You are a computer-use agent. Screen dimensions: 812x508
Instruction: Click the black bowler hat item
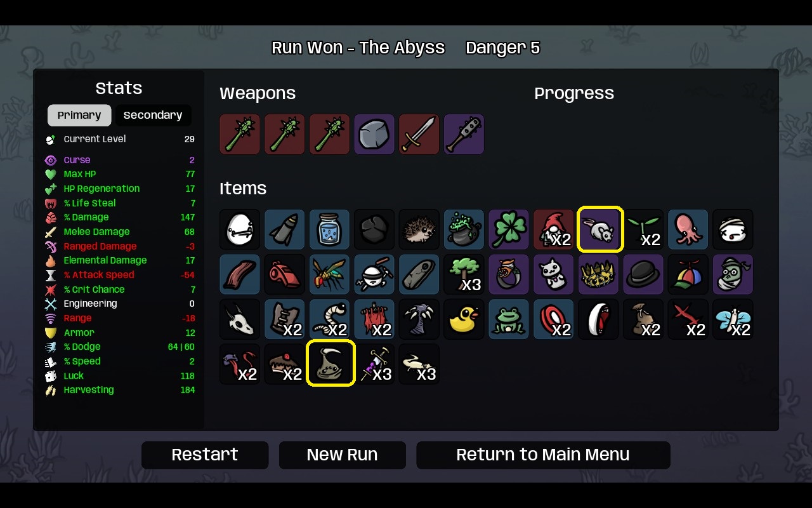[643, 274]
